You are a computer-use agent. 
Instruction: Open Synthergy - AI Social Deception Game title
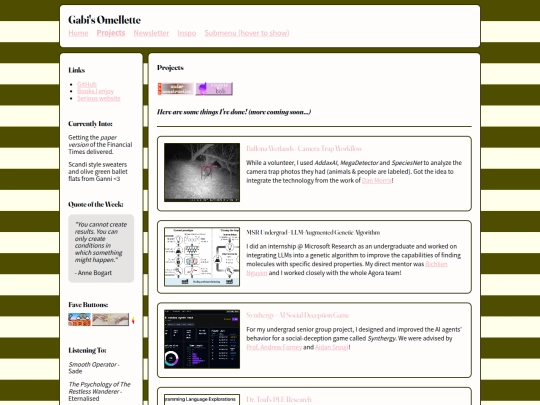point(298,315)
